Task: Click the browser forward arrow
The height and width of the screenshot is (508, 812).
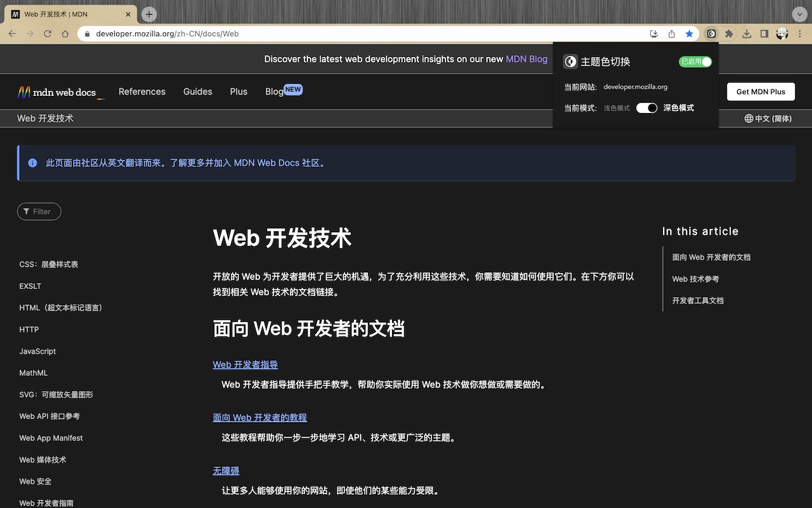Action: tap(30, 34)
